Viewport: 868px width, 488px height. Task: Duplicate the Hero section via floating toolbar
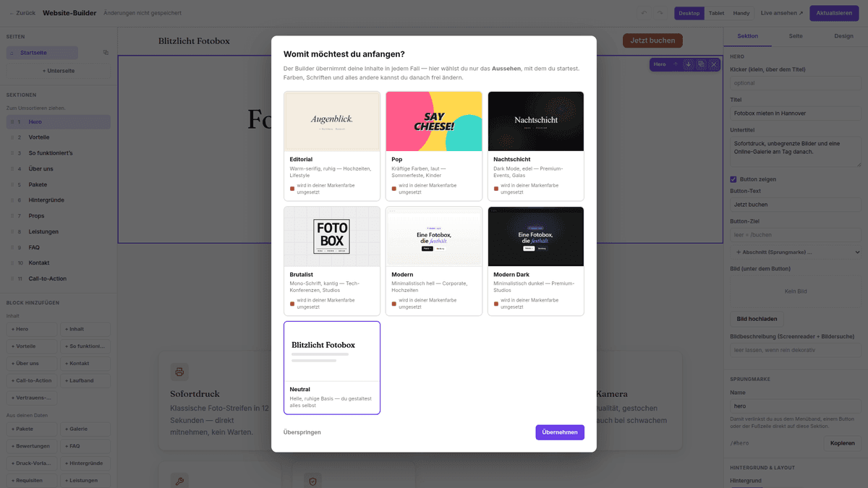[701, 64]
